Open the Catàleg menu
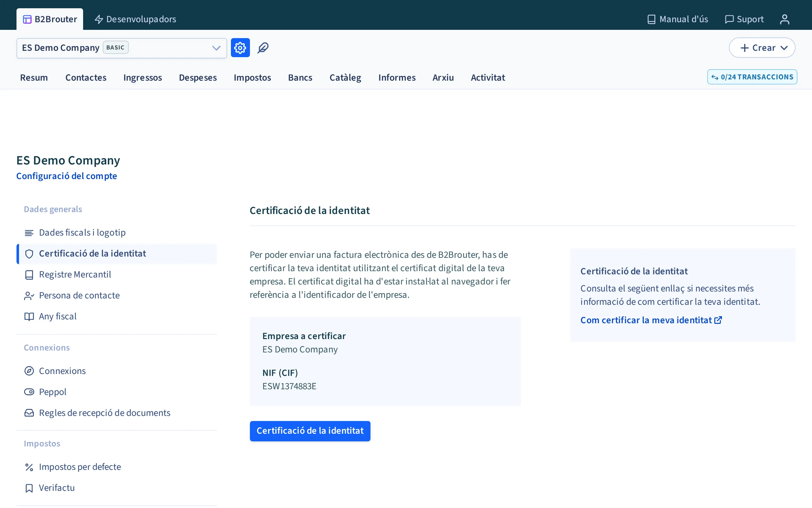 click(x=345, y=77)
